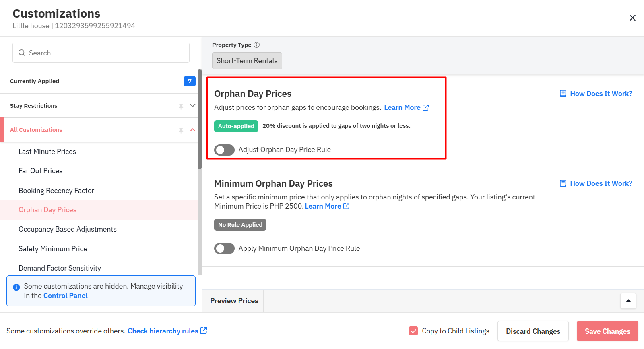Open the Property Type info icon
This screenshot has width=644, height=349.
[x=256, y=45]
